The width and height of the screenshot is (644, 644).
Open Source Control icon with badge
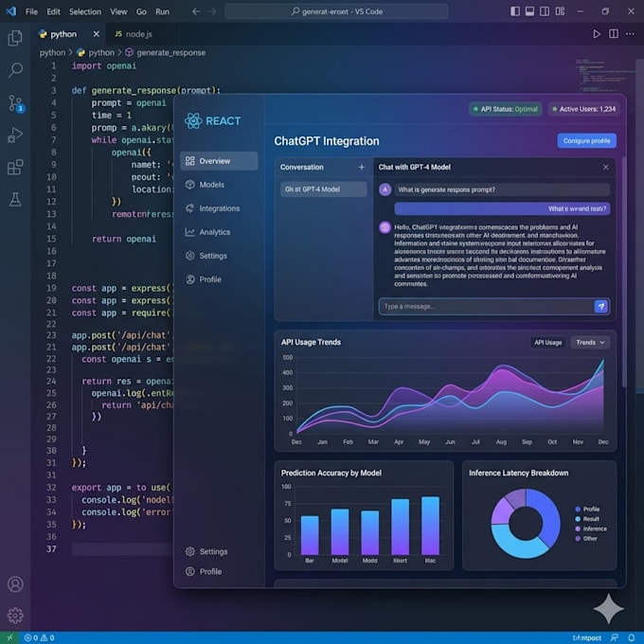coord(16,103)
